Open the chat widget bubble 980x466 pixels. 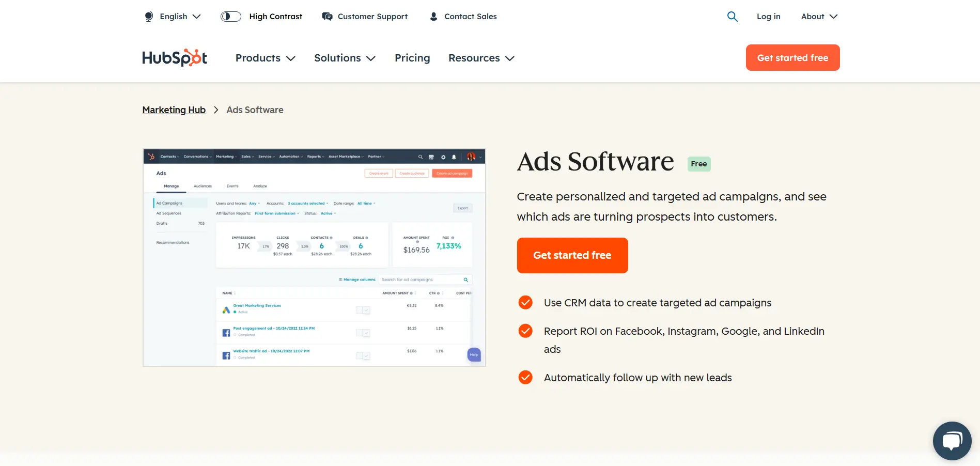pyautogui.click(x=952, y=441)
